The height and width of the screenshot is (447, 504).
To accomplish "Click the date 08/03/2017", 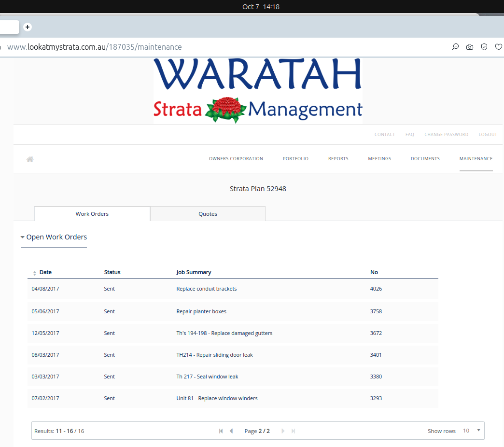I will [45, 355].
